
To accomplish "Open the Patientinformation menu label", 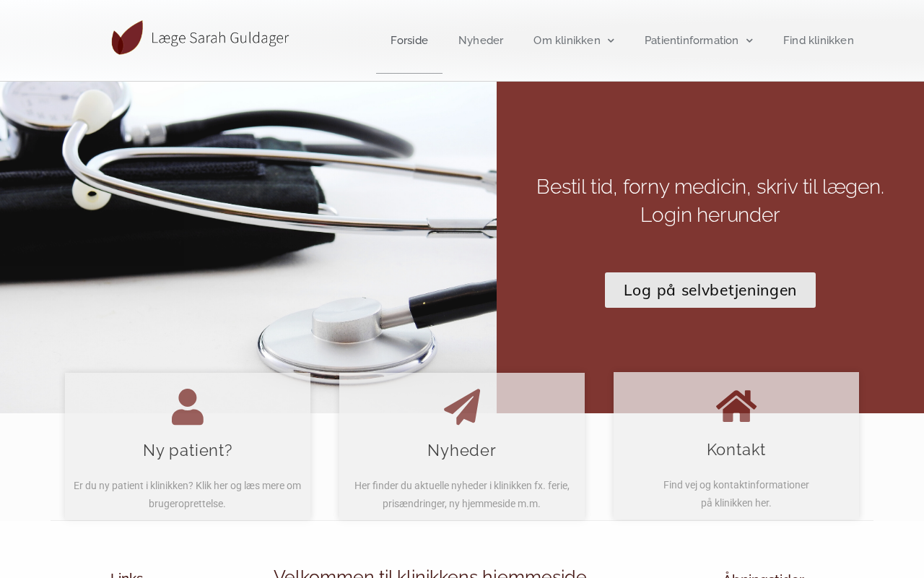I will (x=692, y=40).
